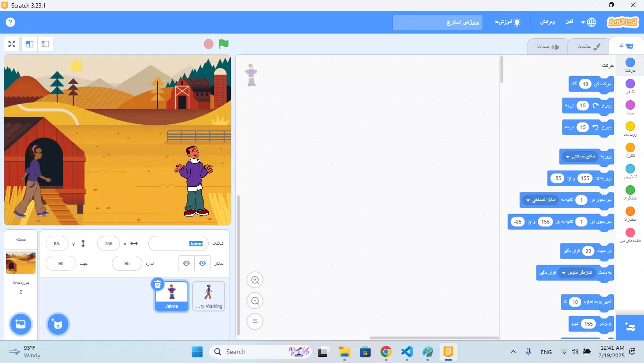Select the Control (کنترل) block category
The width and height of the screenshot is (644, 363).
tap(630, 150)
